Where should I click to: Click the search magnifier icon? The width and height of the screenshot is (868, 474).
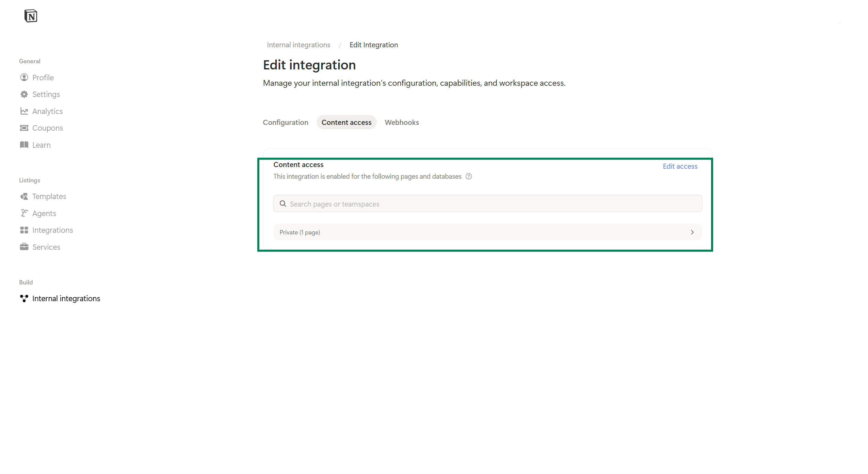pyautogui.click(x=283, y=204)
